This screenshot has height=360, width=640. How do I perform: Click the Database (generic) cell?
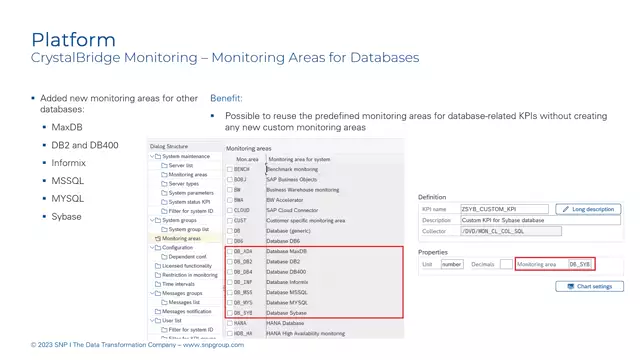(289, 231)
